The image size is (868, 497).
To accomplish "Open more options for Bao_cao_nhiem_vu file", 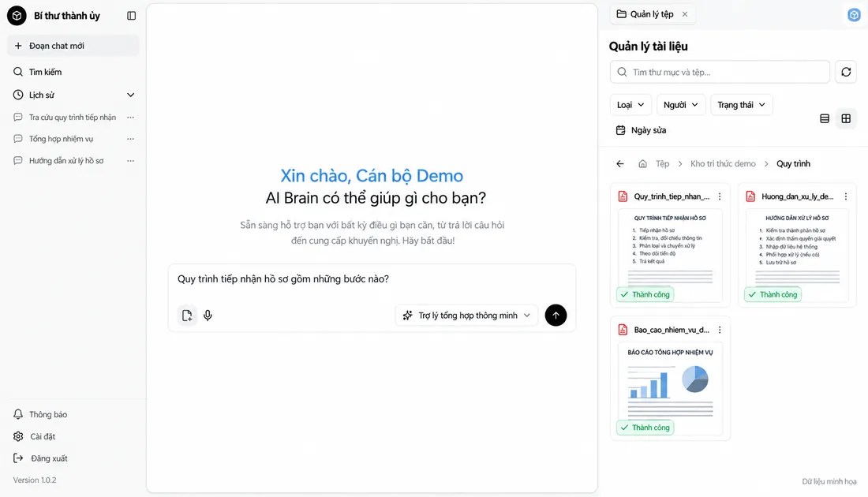I will [x=720, y=330].
